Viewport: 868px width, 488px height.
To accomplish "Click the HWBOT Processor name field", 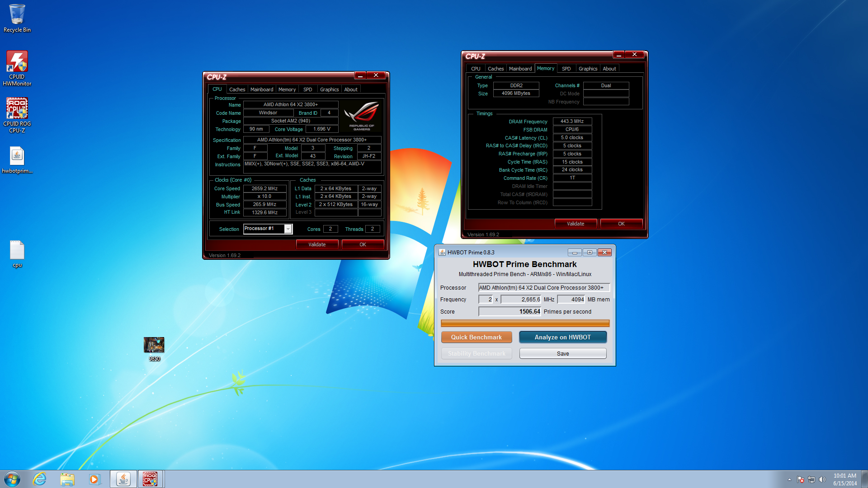I will (544, 287).
